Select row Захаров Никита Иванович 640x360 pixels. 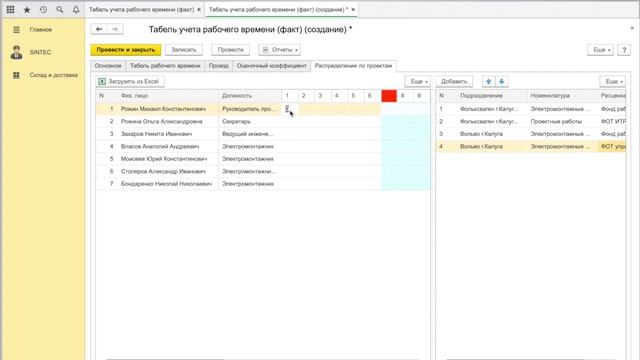[263, 134]
